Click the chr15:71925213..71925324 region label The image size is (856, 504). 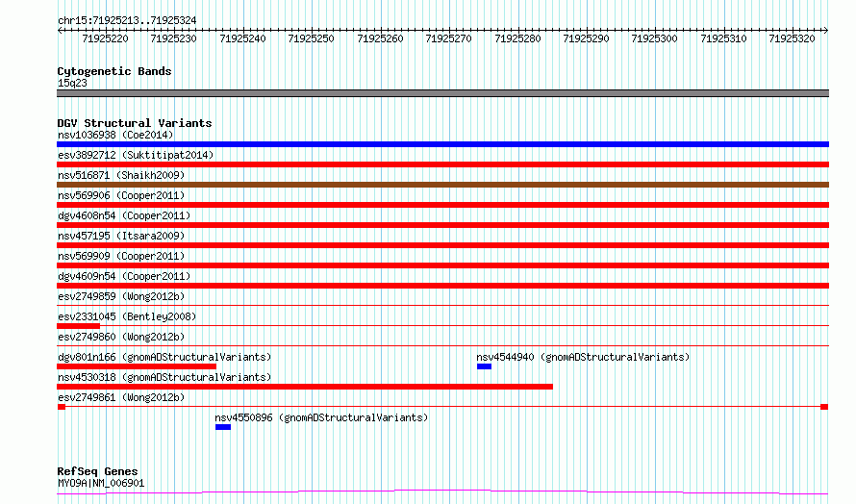point(127,20)
